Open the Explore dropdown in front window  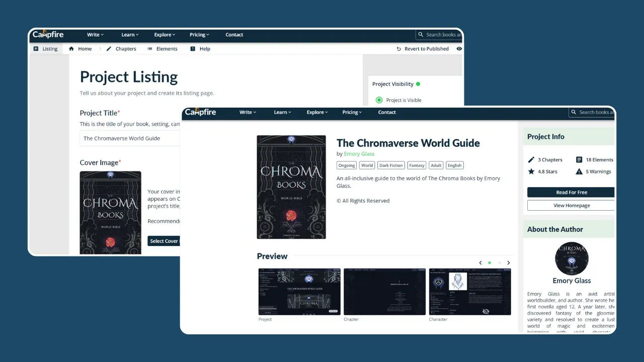317,113
